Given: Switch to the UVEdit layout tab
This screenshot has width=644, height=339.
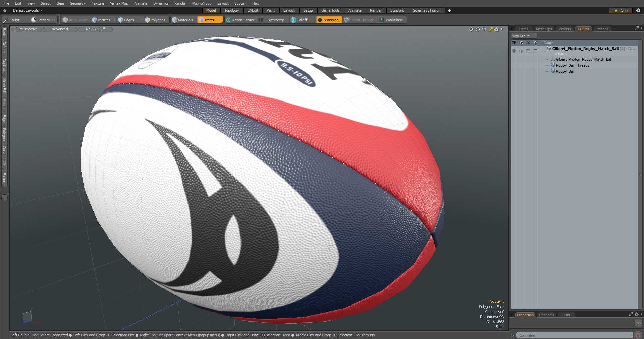Looking at the screenshot, I should [x=253, y=10].
